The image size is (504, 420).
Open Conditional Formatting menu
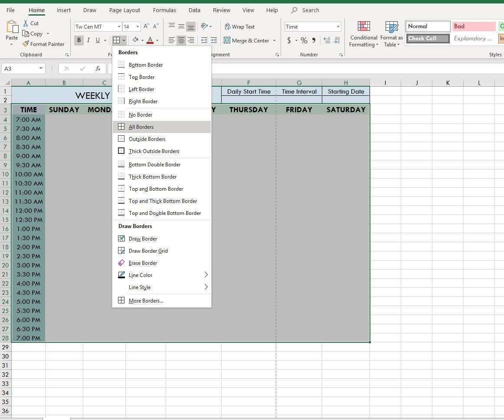click(363, 35)
